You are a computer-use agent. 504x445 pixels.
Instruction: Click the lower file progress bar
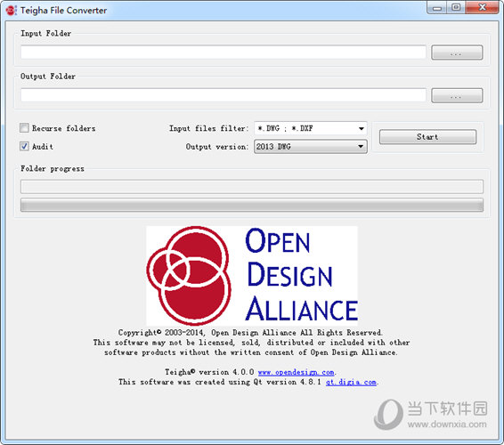coord(252,205)
